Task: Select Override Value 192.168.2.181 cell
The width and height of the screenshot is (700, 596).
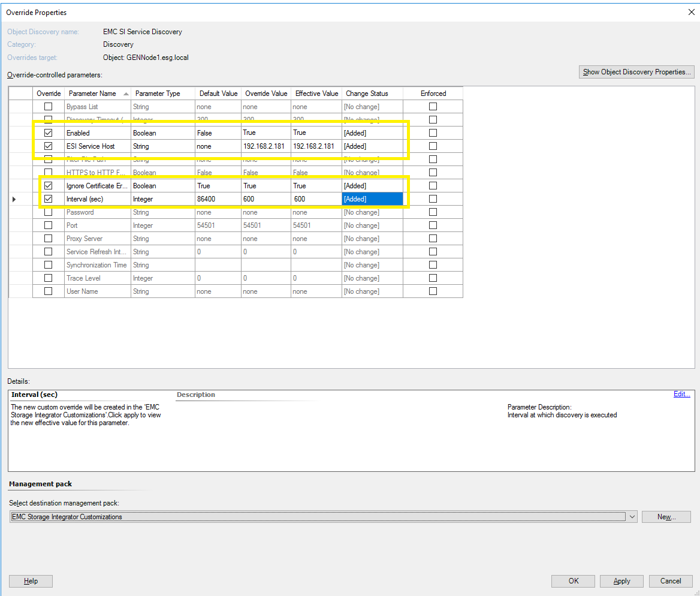Action: coord(266,146)
